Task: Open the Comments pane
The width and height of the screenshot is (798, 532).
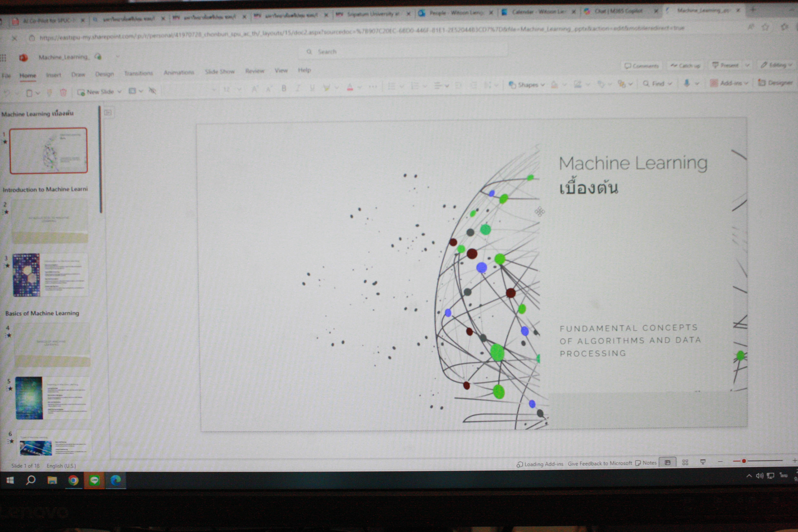Action: click(641, 66)
